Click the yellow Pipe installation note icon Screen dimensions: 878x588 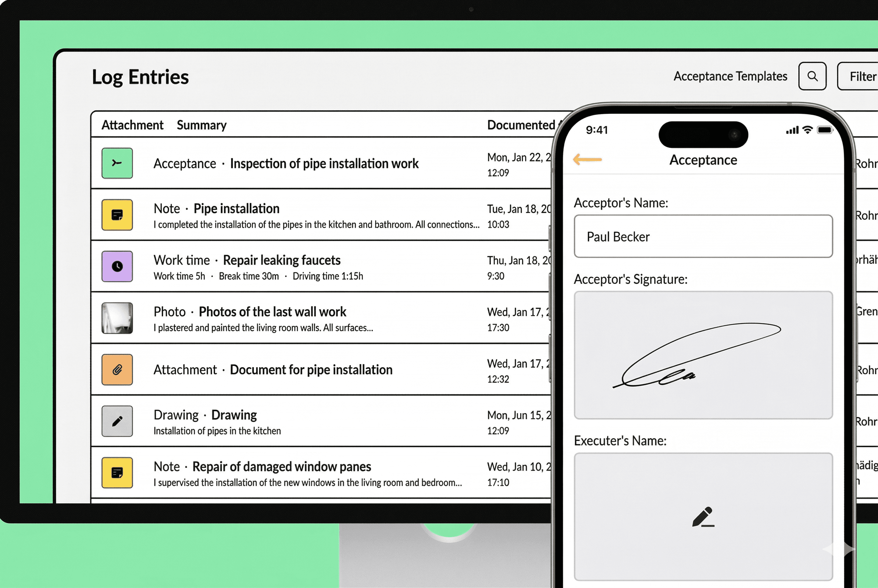coord(117,215)
